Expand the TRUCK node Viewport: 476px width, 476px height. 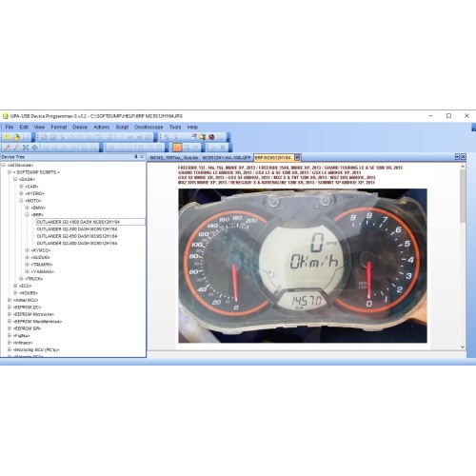point(21,279)
